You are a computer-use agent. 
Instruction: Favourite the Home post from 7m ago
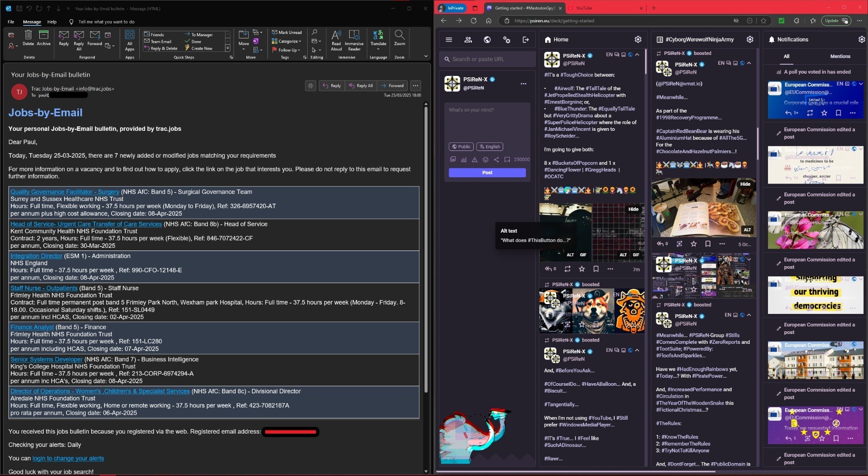581,269
